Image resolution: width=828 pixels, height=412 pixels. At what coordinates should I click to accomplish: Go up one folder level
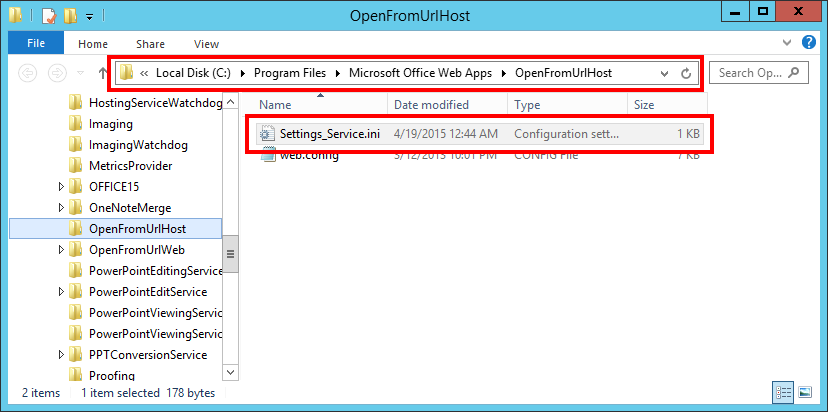(102, 73)
